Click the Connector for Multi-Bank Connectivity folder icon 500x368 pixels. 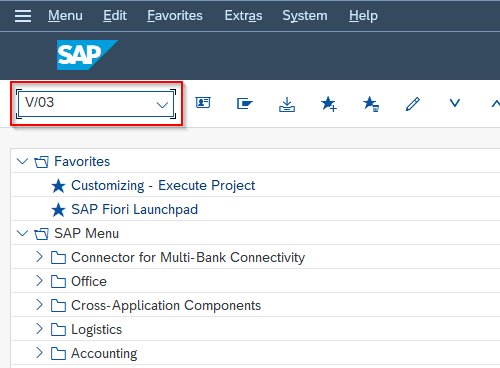[x=58, y=258]
